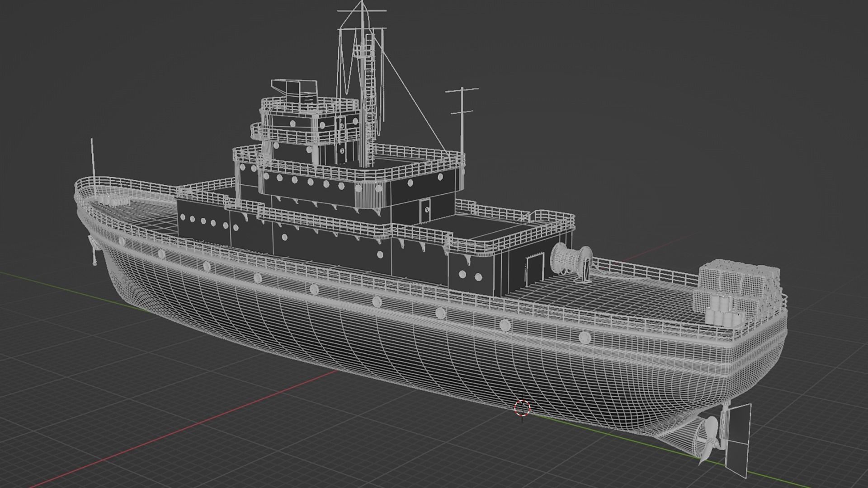The height and width of the screenshot is (488, 868).
Task: Click the 3D cursor beneath the hull
Action: pyautogui.click(x=522, y=408)
